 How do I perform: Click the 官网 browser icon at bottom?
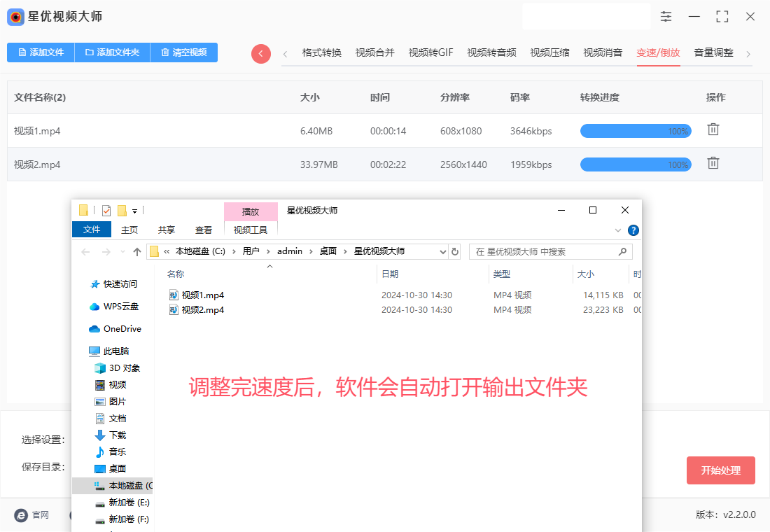coord(21,515)
